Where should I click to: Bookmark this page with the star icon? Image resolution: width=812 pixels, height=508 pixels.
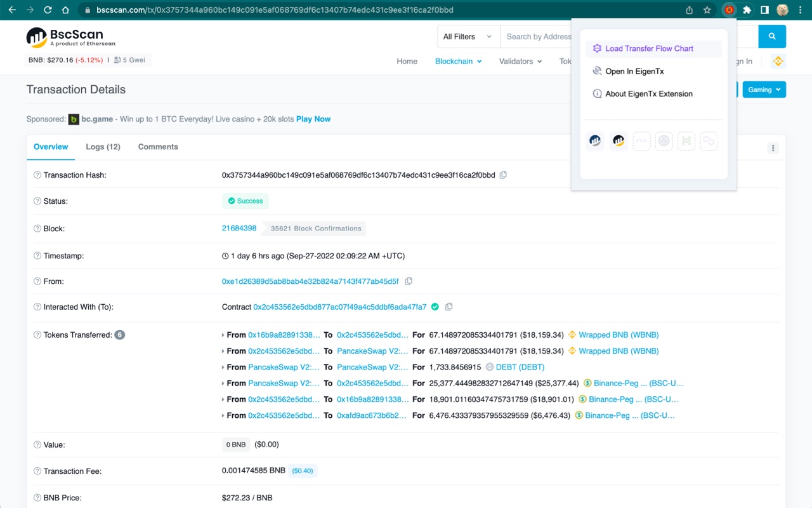(707, 10)
